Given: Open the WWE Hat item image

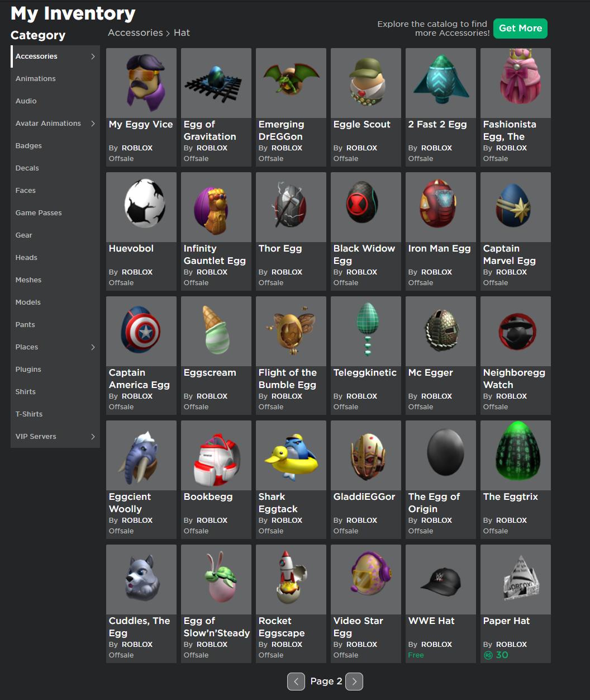Looking at the screenshot, I should point(441,579).
